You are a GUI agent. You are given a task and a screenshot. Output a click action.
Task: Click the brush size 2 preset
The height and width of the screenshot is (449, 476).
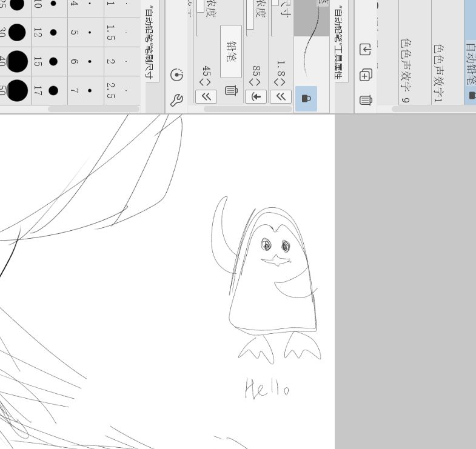(x=122, y=61)
